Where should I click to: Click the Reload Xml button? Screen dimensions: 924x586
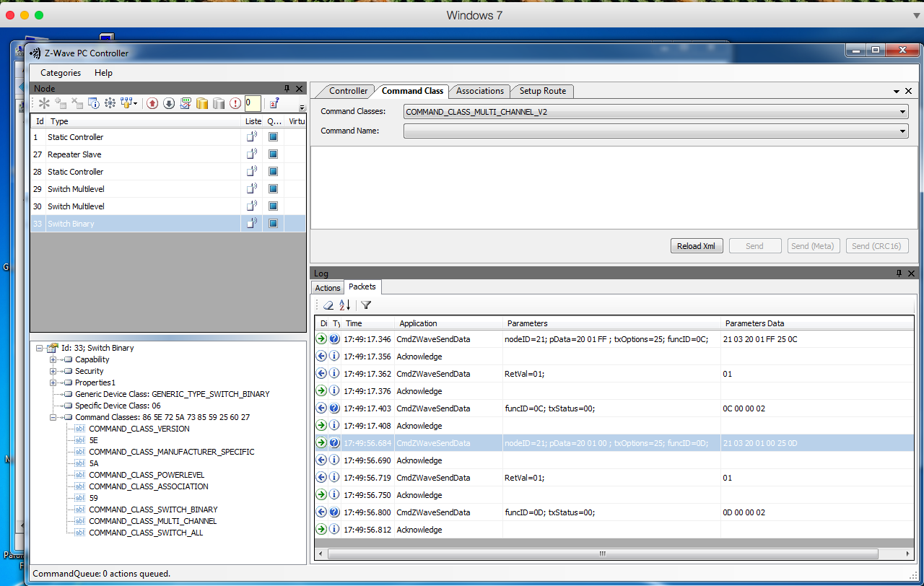pyautogui.click(x=696, y=246)
